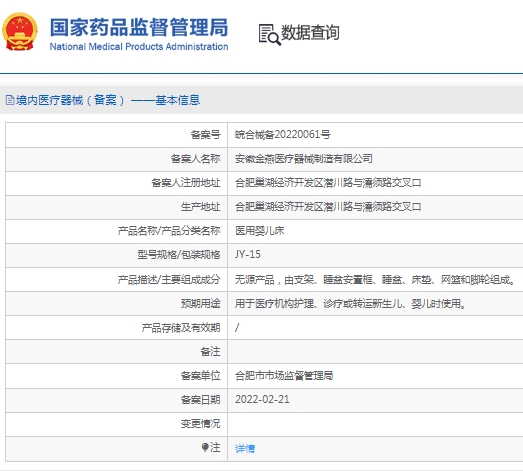Select the 预期用途 label

[200, 304]
